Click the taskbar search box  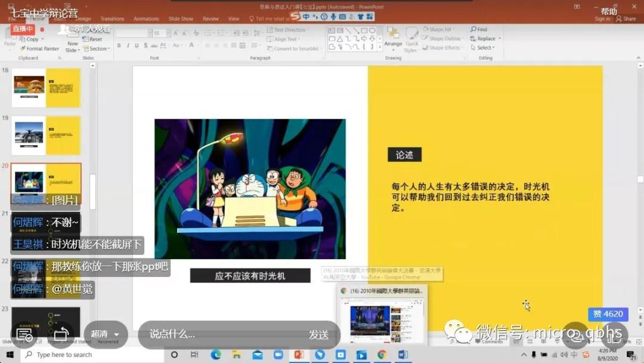pyautogui.click(x=92, y=355)
